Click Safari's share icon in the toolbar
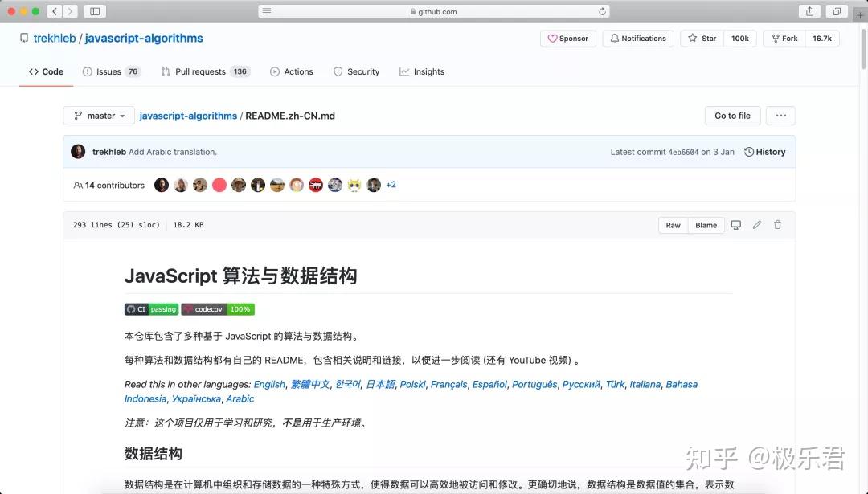 coord(809,11)
